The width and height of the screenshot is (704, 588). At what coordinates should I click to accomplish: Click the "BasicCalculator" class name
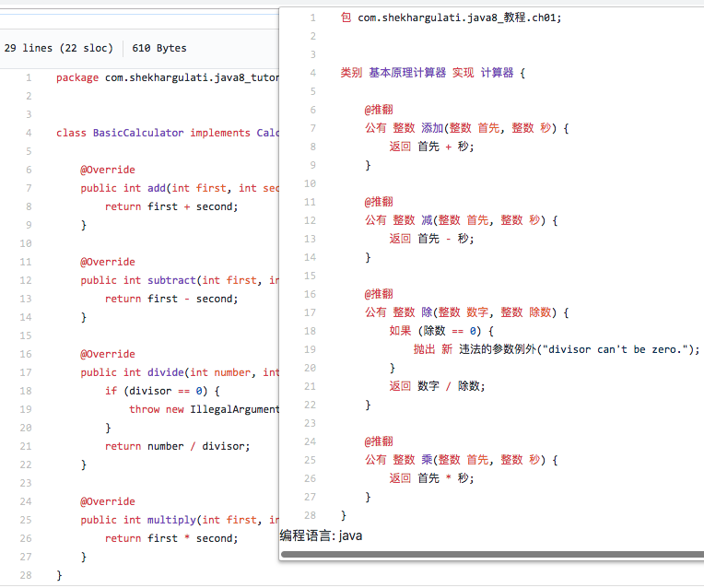138,133
